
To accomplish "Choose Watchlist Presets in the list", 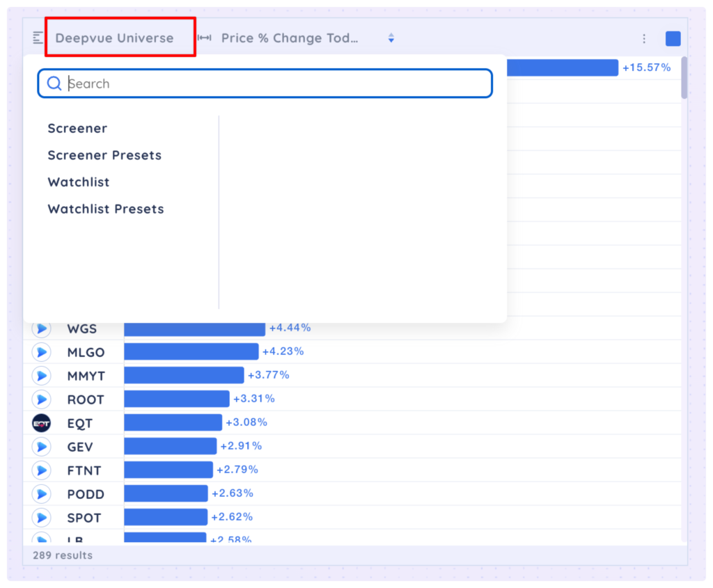I will pos(106,209).
